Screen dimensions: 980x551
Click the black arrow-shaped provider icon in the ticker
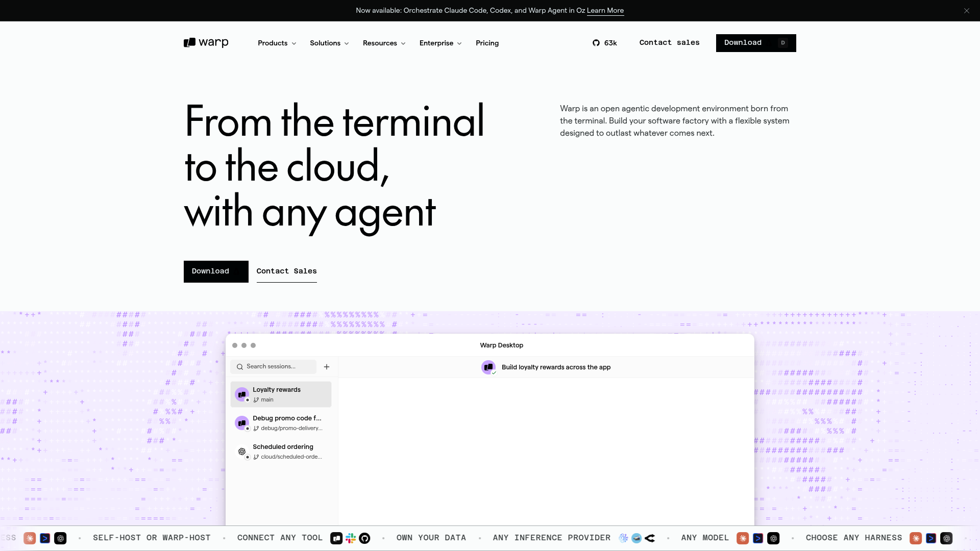pyautogui.click(x=650, y=538)
